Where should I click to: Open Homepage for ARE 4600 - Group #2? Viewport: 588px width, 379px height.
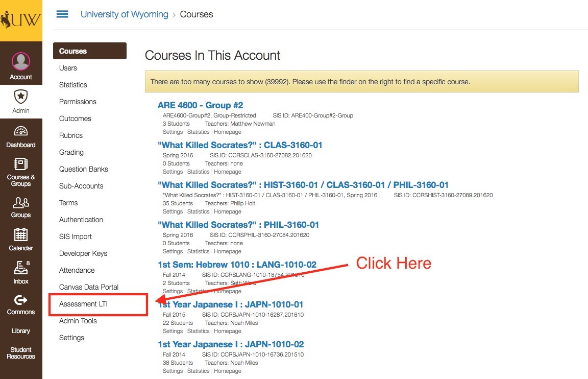click(228, 132)
